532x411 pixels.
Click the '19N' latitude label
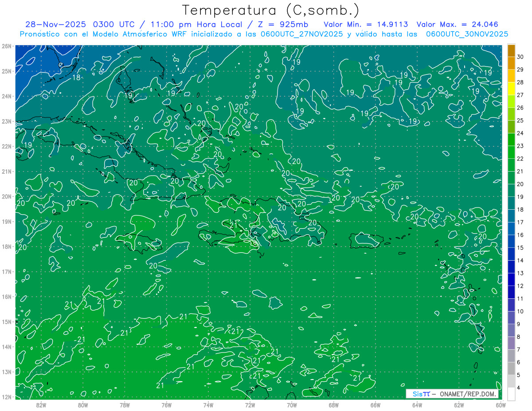click(x=6, y=221)
